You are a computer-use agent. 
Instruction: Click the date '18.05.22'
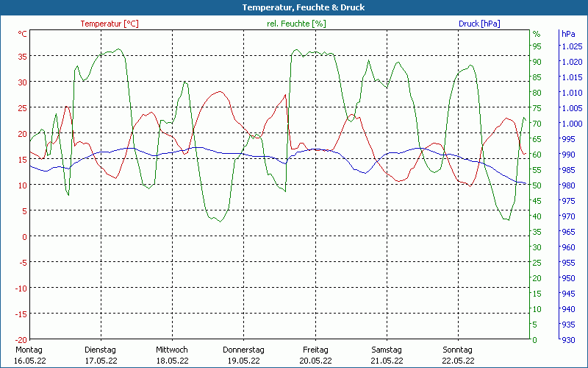173,361
